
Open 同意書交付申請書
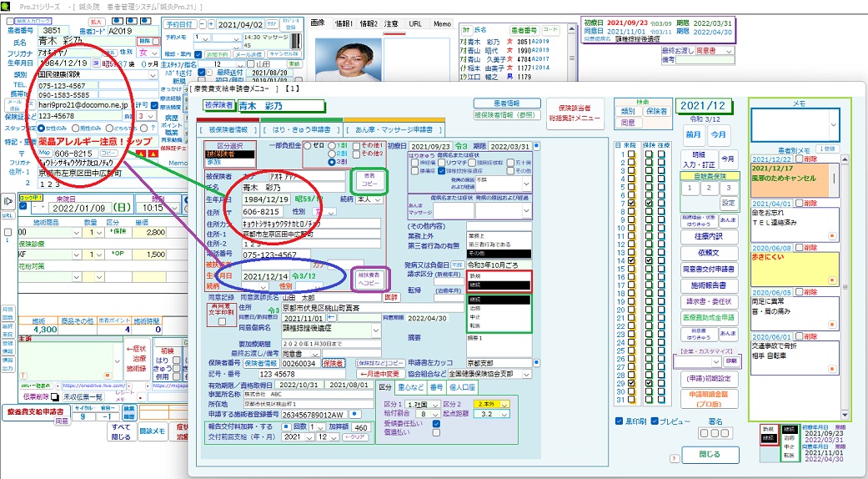[x=709, y=270]
